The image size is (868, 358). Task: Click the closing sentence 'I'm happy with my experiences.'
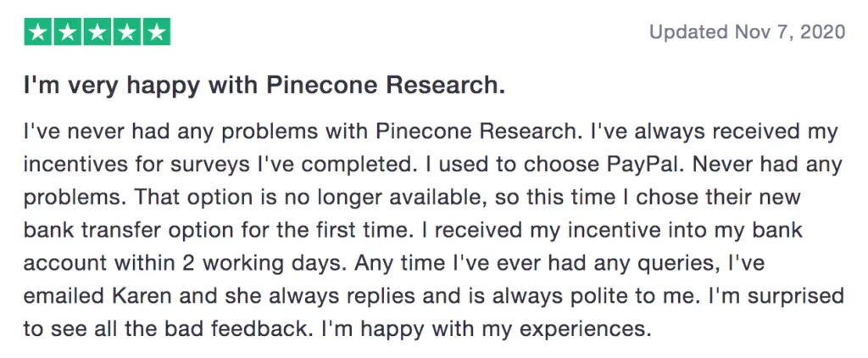click(483, 328)
